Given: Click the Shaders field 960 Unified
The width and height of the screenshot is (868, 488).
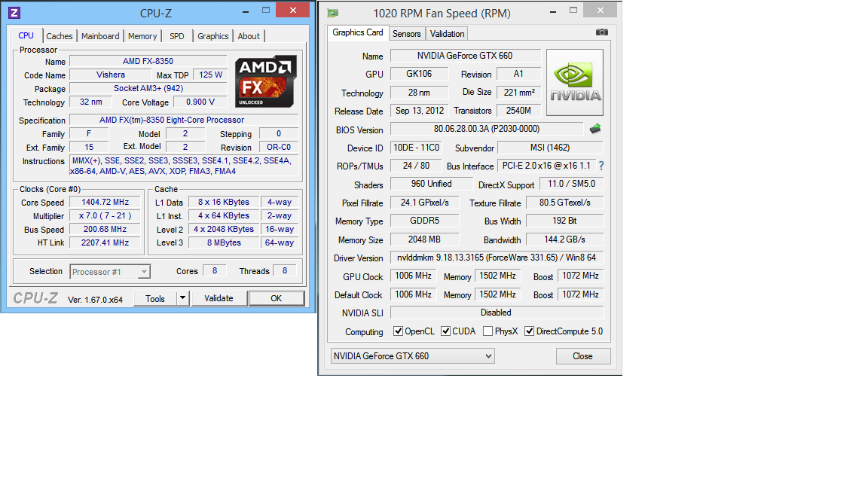Looking at the screenshot, I should coord(431,184).
